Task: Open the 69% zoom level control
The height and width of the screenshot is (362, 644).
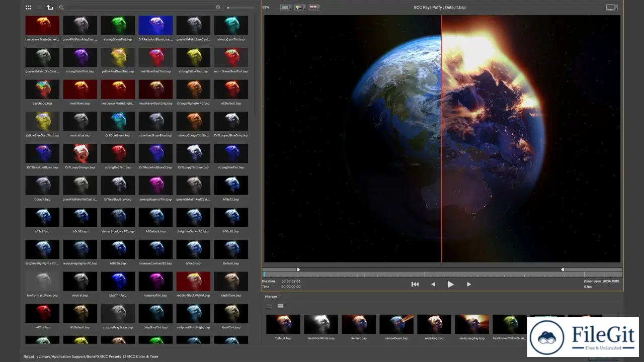Action: [x=266, y=8]
